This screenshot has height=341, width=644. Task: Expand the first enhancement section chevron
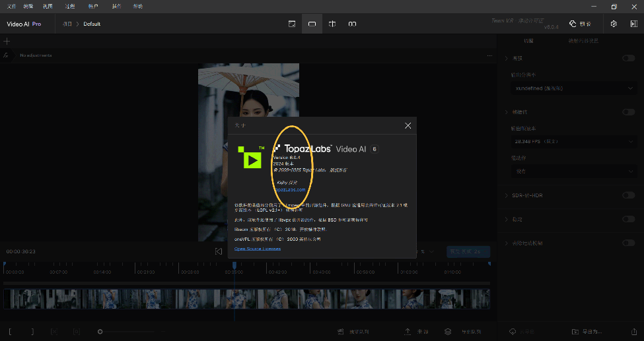pyautogui.click(x=507, y=58)
